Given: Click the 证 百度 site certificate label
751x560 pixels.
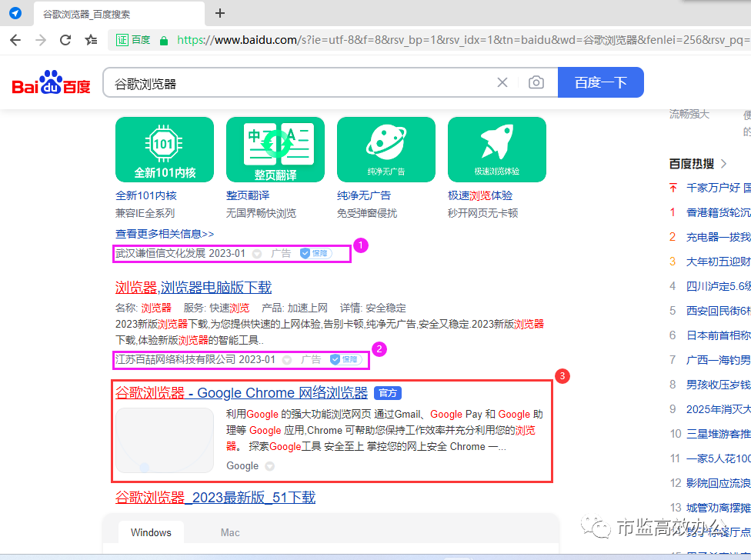Looking at the screenshot, I should click(134, 40).
